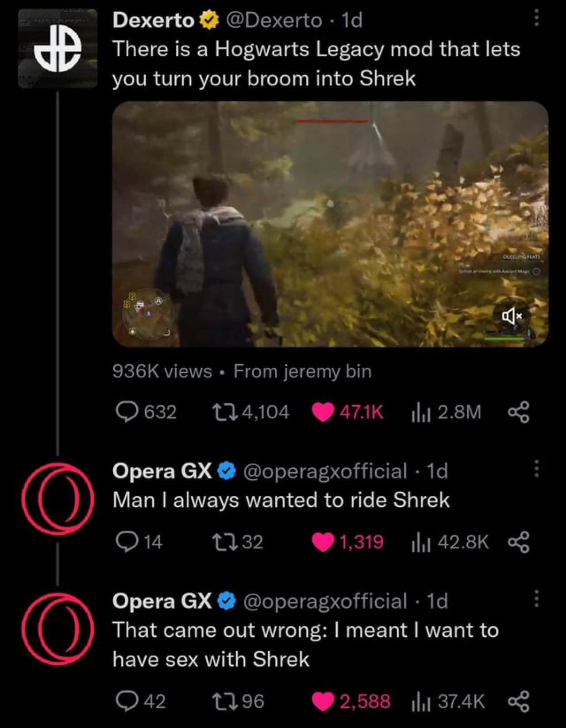Viewport: 566px width, 728px height.
Task: Reply to the "ride Shrek" Opera GX tweet
Action: pyautogui.click(x=125, y=542)
